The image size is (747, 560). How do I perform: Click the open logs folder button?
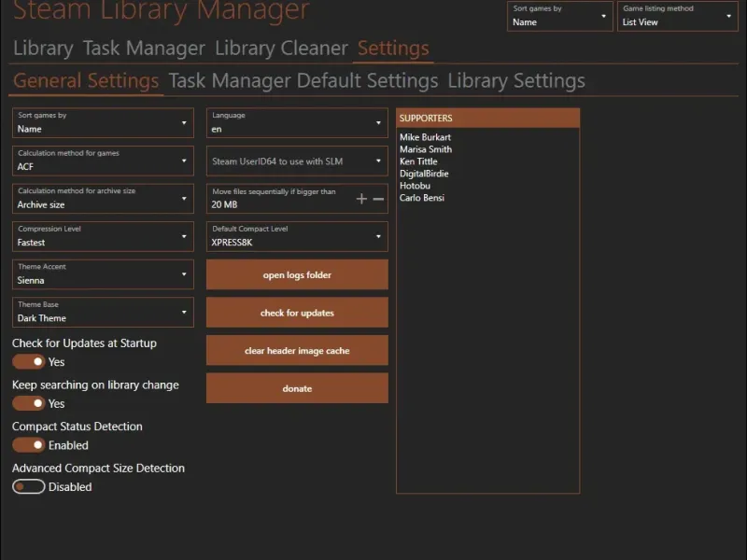pos(297,274)
